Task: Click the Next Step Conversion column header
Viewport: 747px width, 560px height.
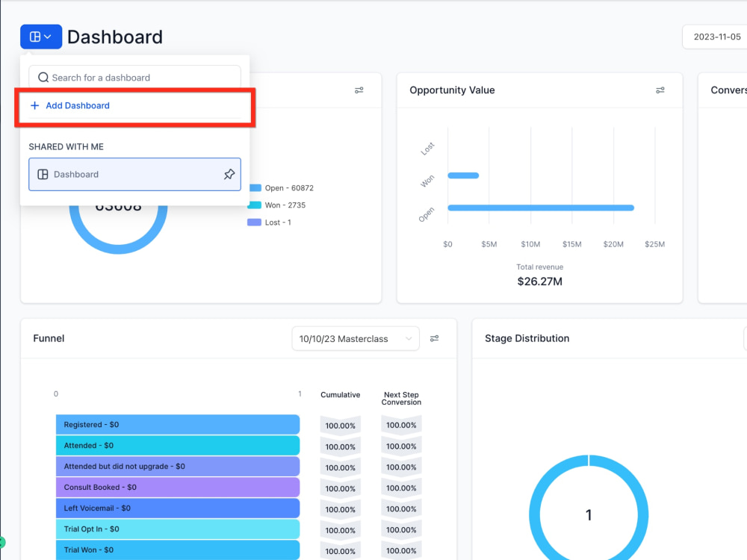Action: (x=401, y=399)
